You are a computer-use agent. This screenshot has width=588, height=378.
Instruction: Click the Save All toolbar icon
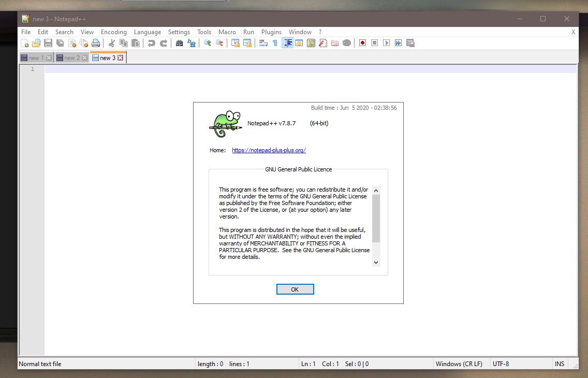[60, 43]
